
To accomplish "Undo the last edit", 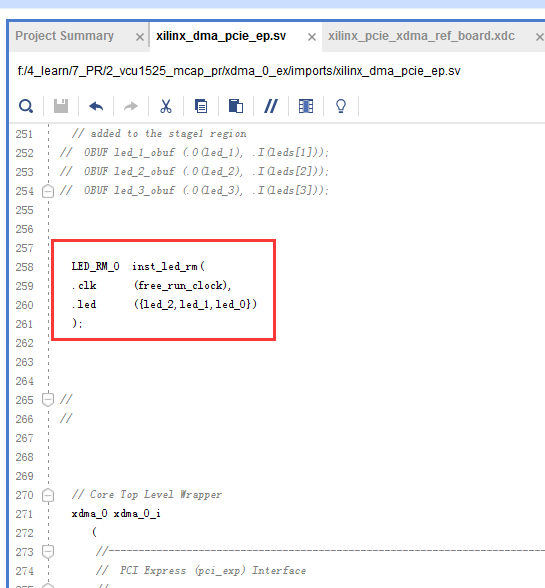I will pos(96,106).
